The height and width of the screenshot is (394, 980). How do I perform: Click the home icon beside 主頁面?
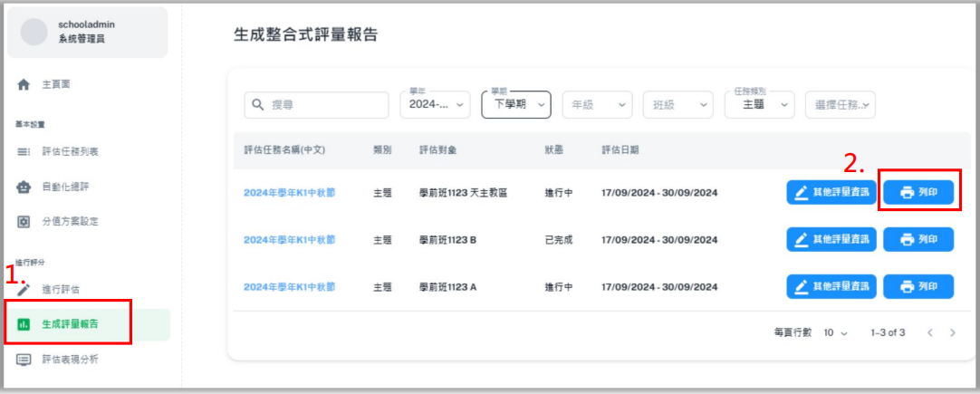24,84
